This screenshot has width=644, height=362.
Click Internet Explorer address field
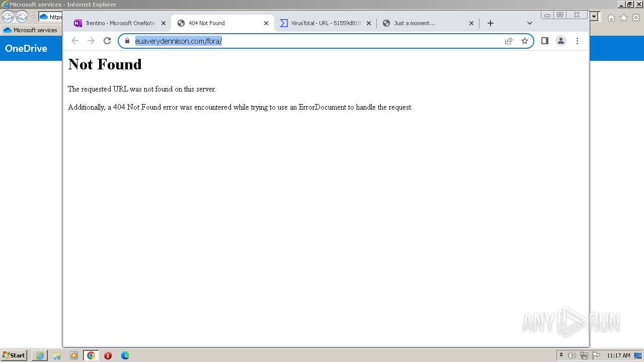(x=50, y=17)
